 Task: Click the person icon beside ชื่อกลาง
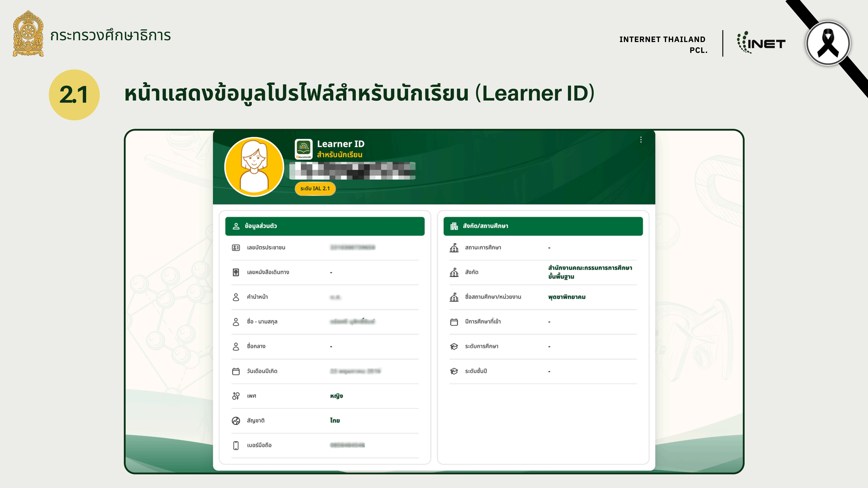coord(236,347)
